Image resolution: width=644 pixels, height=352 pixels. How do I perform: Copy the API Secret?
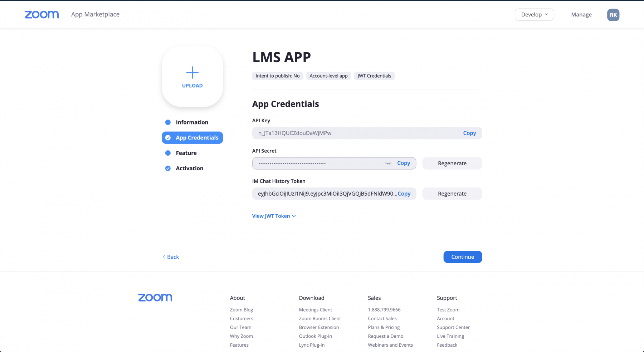click(x=404, y=163)
